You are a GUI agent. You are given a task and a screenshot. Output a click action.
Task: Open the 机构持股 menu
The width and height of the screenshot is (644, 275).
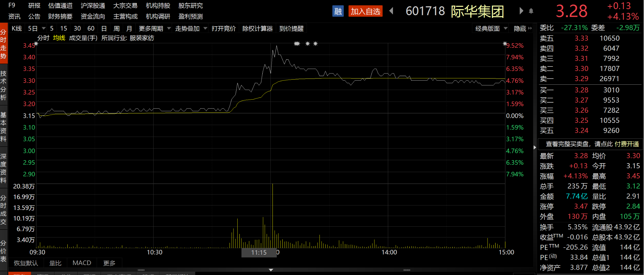(x=158, y=5)
